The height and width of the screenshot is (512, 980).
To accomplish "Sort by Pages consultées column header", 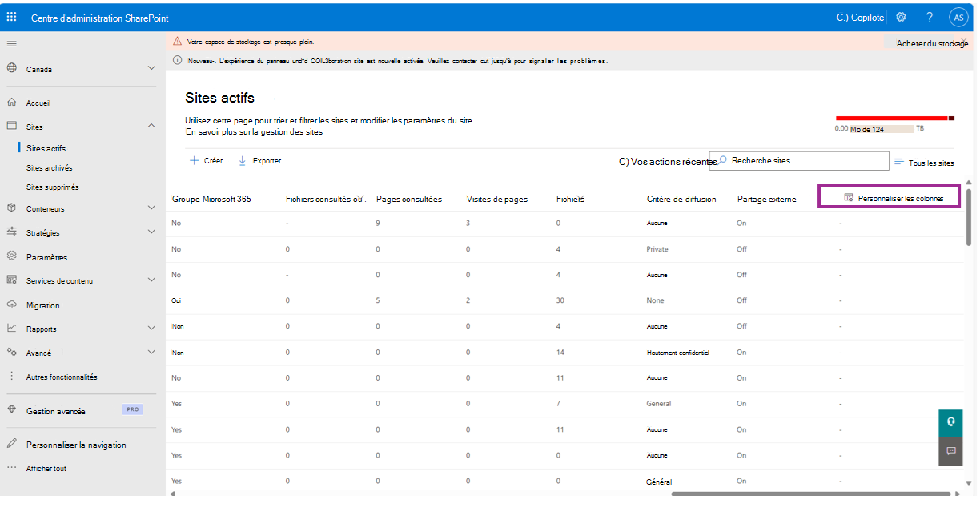I will click(x=409, y=199).
